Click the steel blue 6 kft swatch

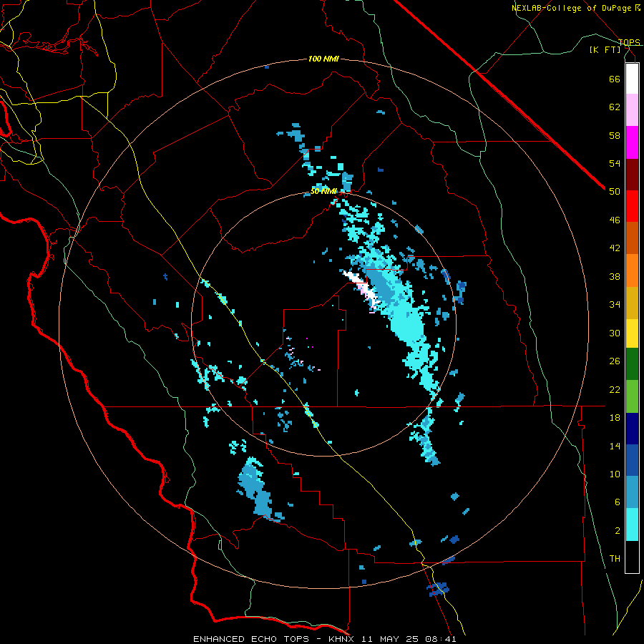click(x=632, y=492)
